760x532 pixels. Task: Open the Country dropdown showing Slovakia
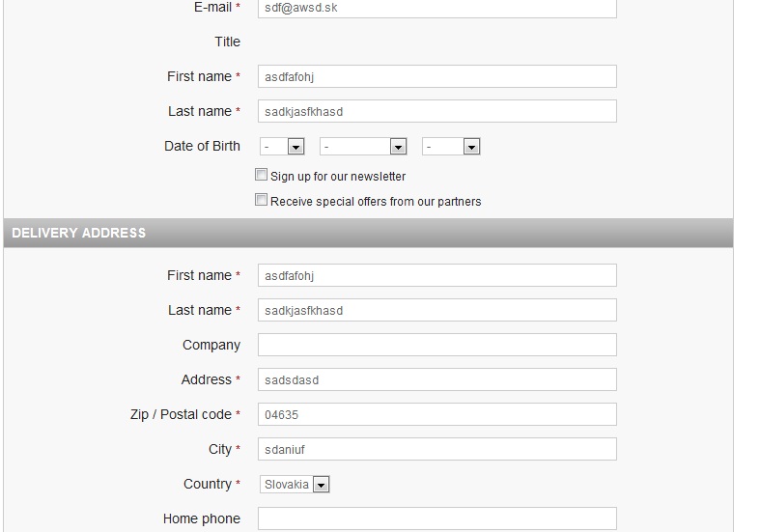tap(295, 485)
